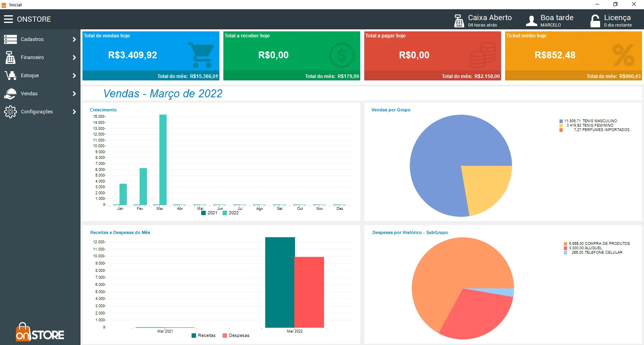
Task: Expand the Estoque menu chevron
Action: 74,76
